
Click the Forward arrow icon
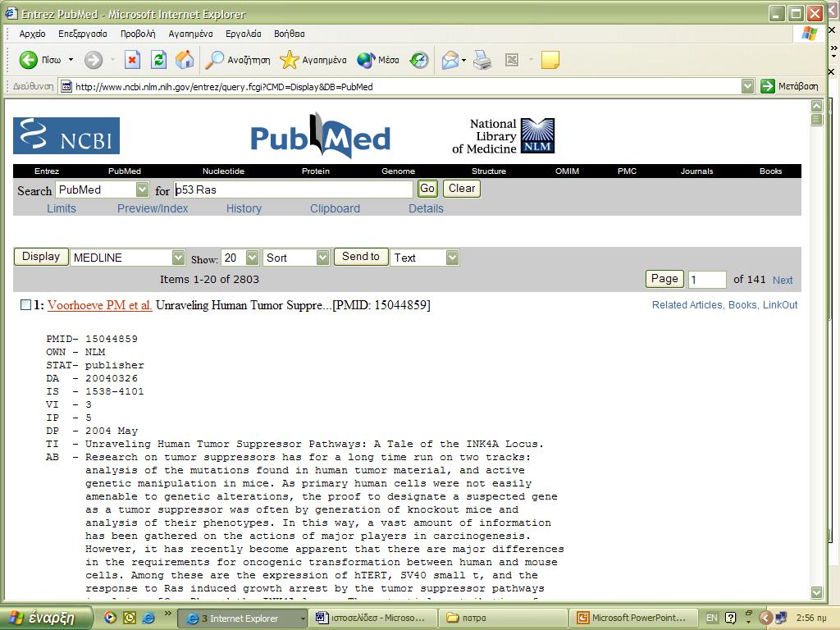tap(94, 60)
